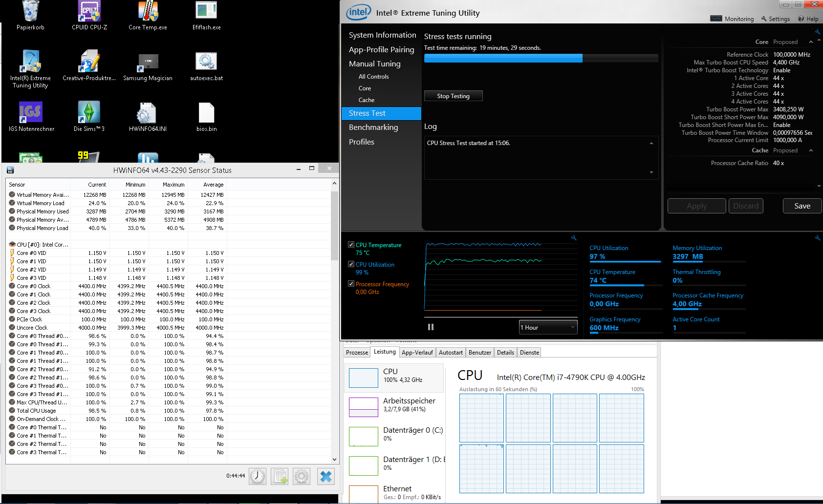Collapse the Core Proposed section
The width and height of the screenshot is (823, 504).
pyautogui.click(x=811, y=42)
